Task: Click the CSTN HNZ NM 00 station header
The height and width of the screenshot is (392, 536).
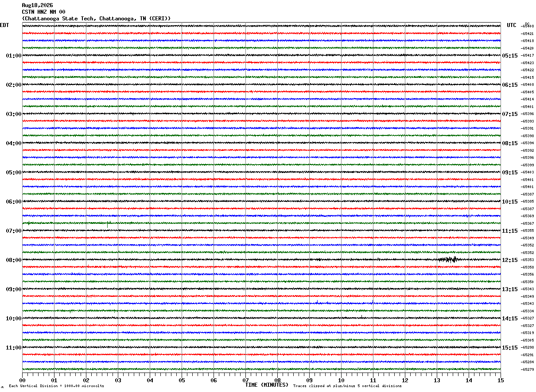Action: pyautogui.click(x=43, y=12)
